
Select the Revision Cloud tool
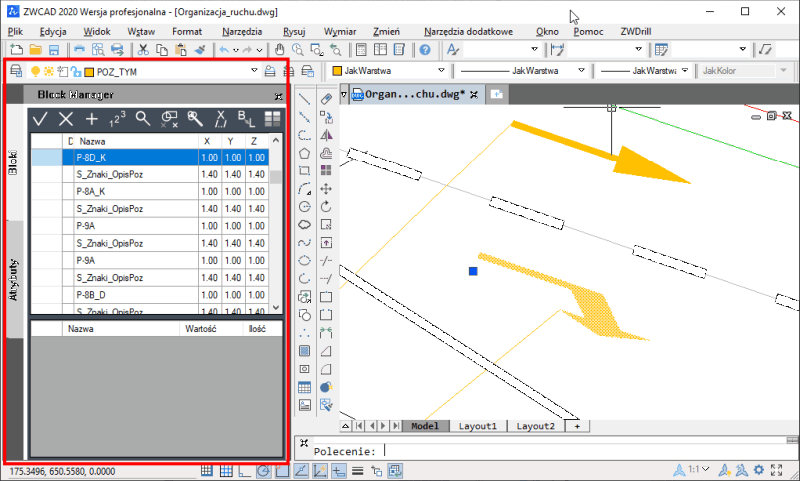coord(305,224)
